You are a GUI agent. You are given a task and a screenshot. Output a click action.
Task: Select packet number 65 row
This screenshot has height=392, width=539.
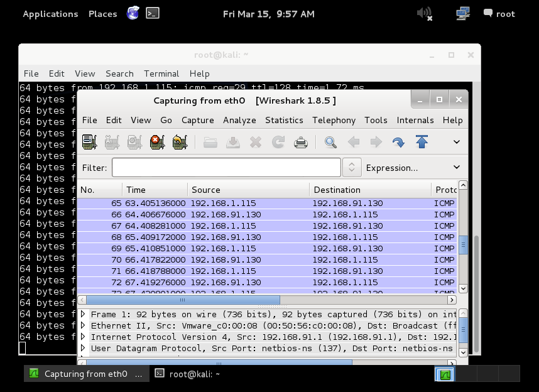(x=267, y=203)
